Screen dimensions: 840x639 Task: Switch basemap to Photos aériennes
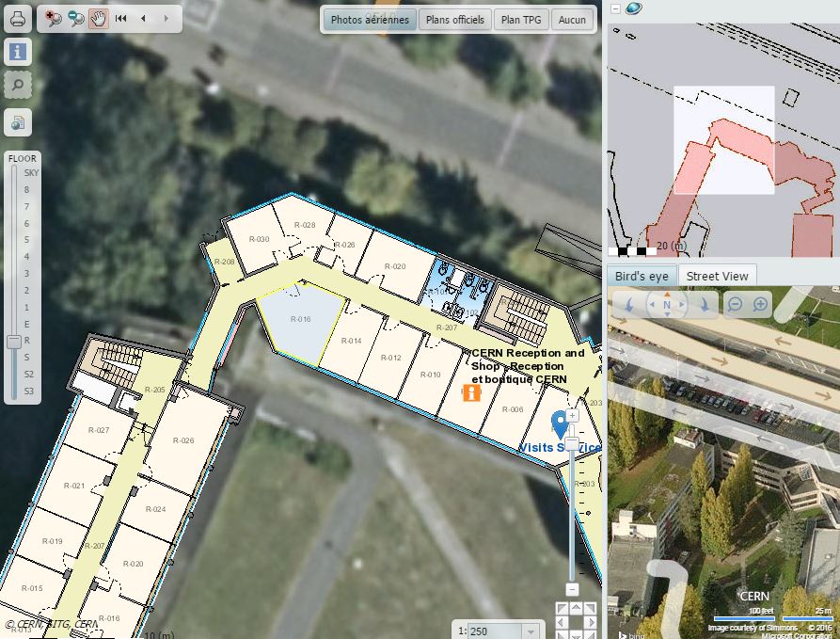pos(370,20)
